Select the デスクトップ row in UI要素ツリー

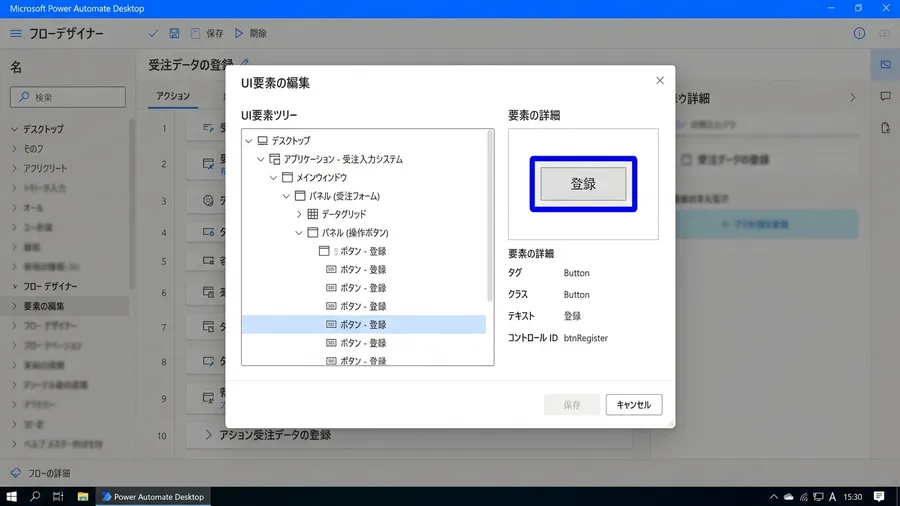point(364,141)
